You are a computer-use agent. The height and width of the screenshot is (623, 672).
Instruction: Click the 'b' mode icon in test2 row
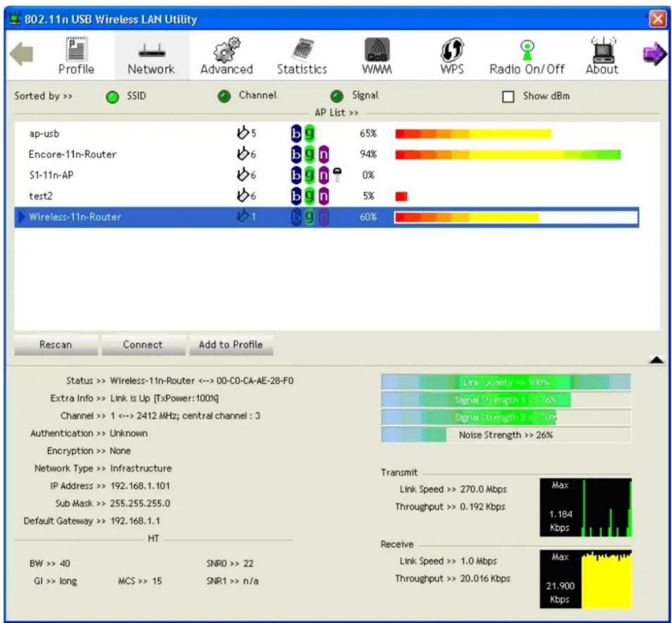tap(297, 196)
